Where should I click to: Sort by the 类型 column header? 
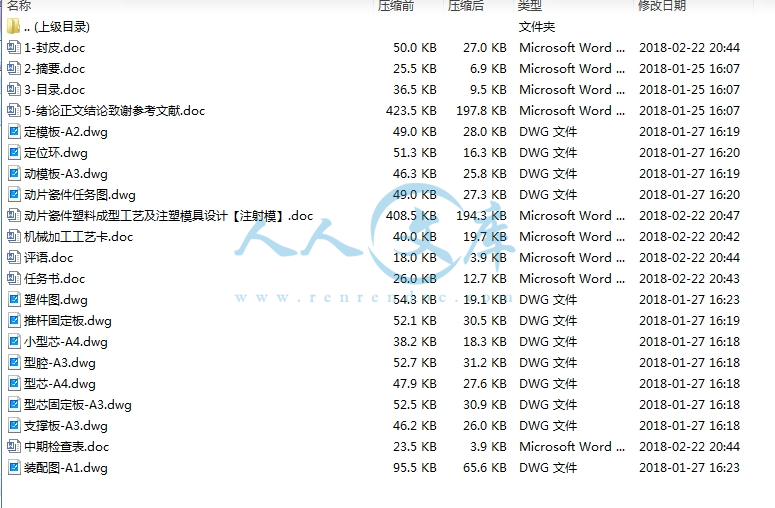point(530,5)
